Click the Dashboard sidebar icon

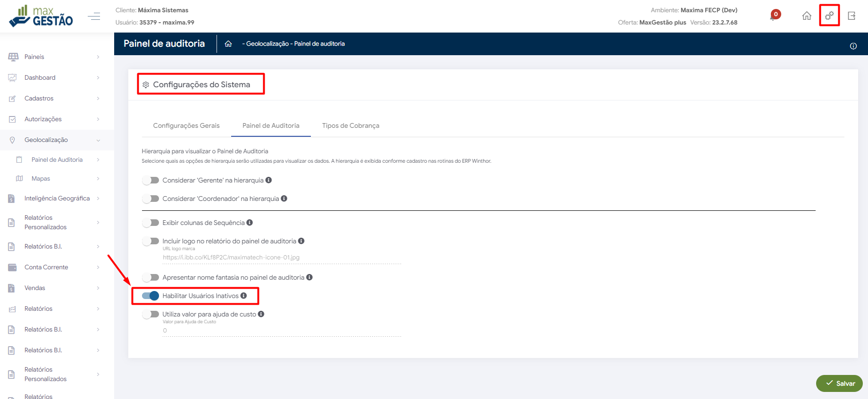coord(12,78)
